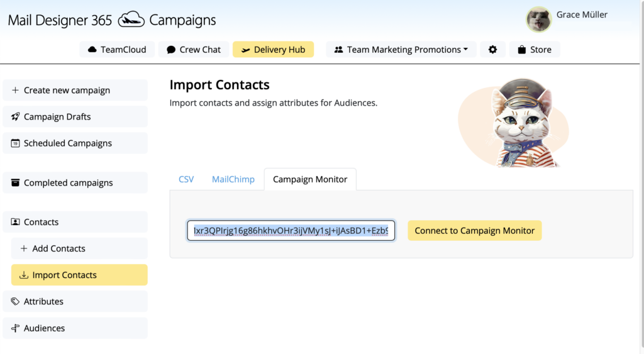Open Scheduled Campaigns

(x=75, y=143)
